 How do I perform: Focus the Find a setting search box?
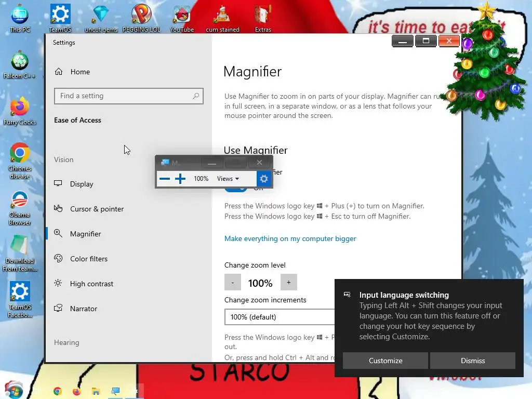129,96
